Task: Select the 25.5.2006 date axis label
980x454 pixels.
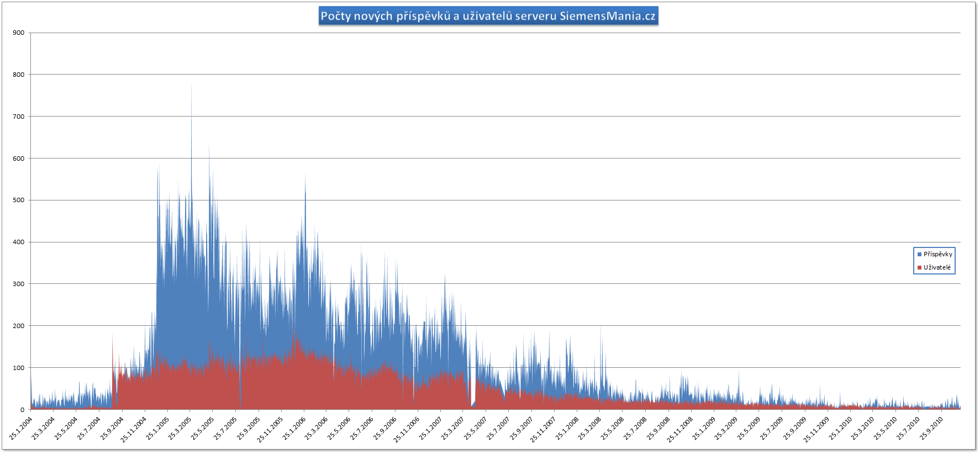Action: click(339, 429)
